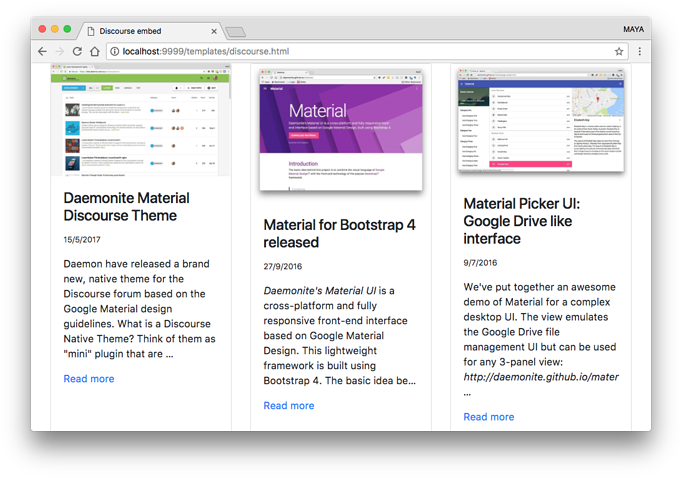Click the browser back arrow
681x477 pixels.
[43, 51]
